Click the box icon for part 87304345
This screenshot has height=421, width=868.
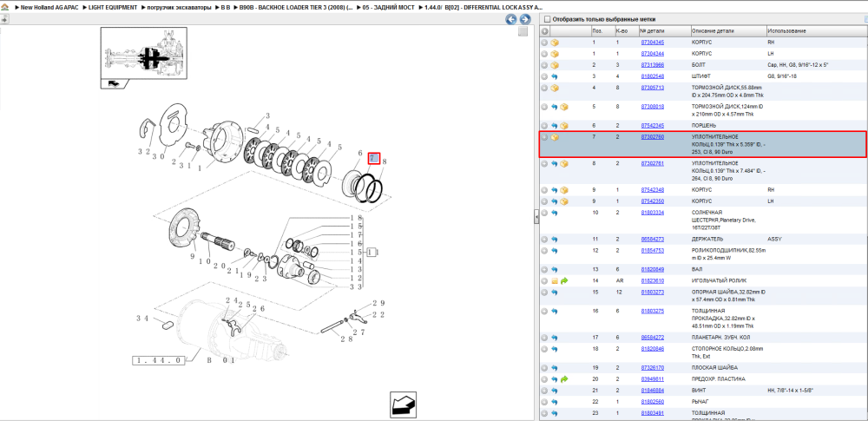click(555, 42)
